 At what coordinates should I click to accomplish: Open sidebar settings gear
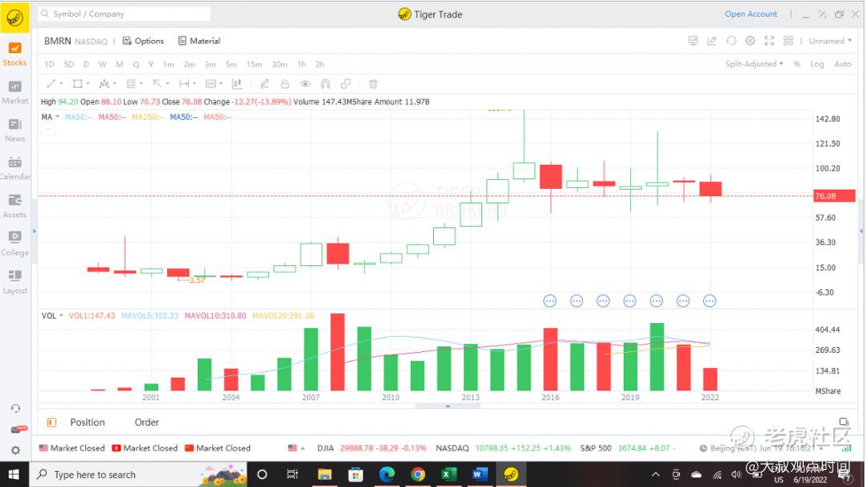point(15,450)
